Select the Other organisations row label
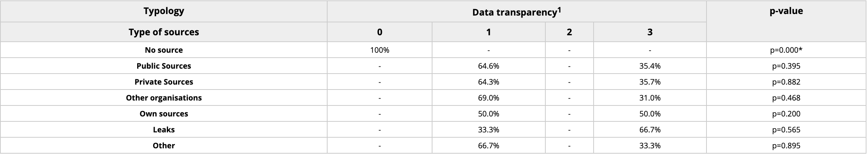This screenshot has width=868, height=154. pyautogui.click(x=164, y=98)
